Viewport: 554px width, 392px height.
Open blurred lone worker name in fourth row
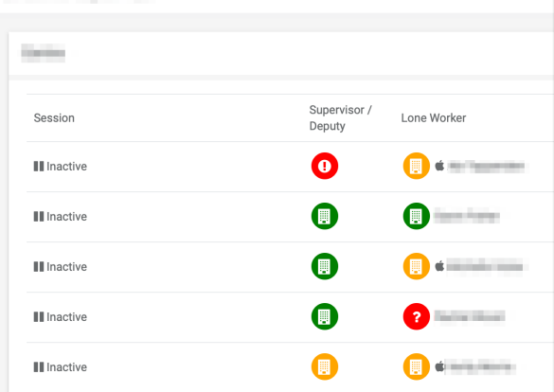click(x=470, y=316)
